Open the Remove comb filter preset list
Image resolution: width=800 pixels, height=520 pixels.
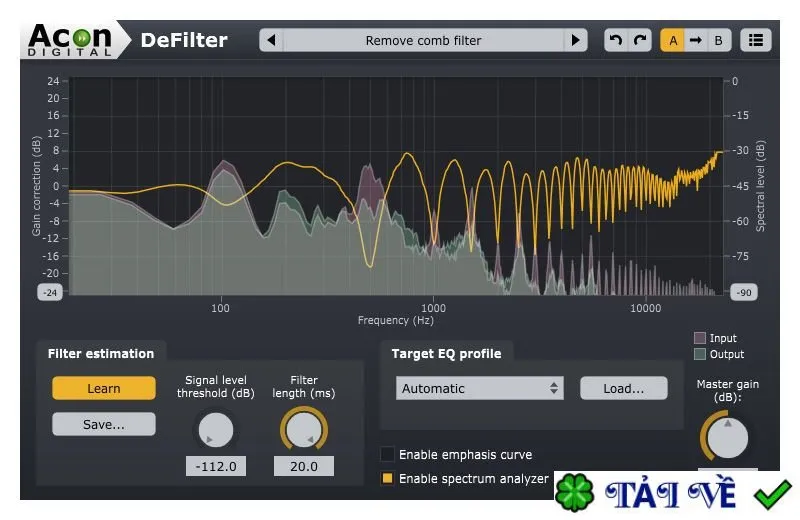pos(423,40)
